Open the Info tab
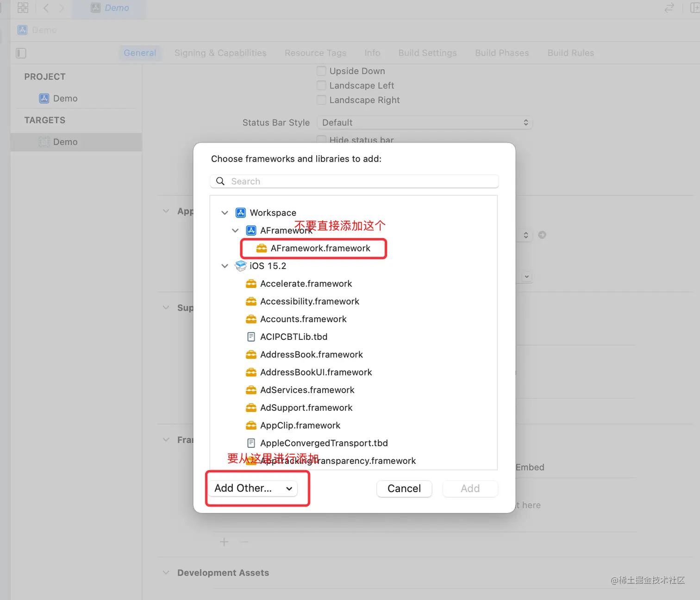The width and height of the screenshot is (700, 600). click(x=372, y=53)
